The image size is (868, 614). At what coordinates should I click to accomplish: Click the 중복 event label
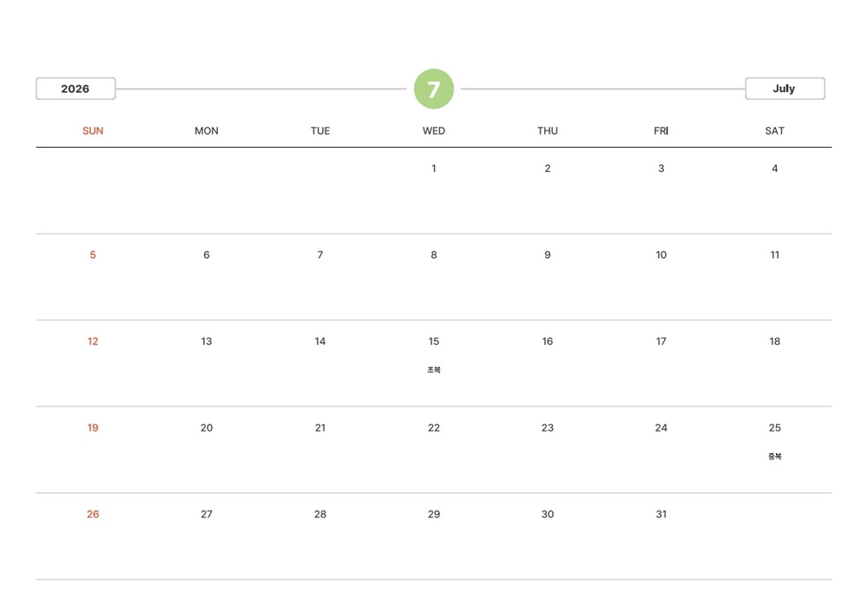click(x=775, y=457)
